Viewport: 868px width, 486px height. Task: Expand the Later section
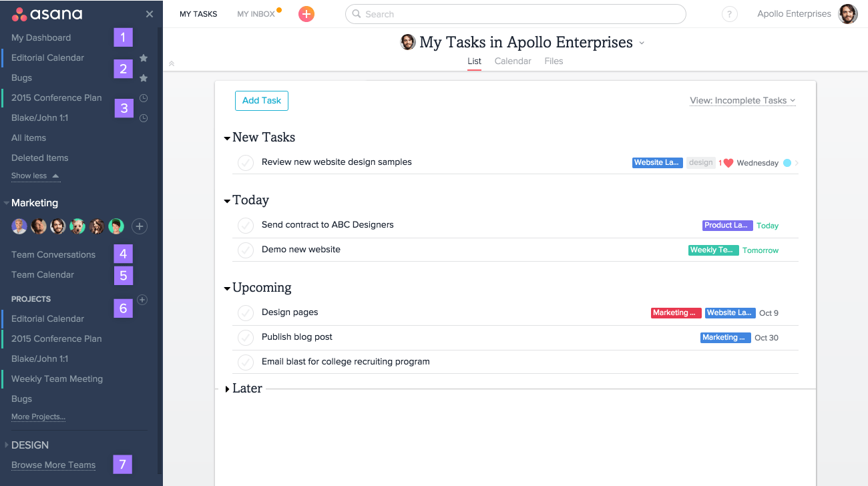pyautogui.click(x=227, y=389)
